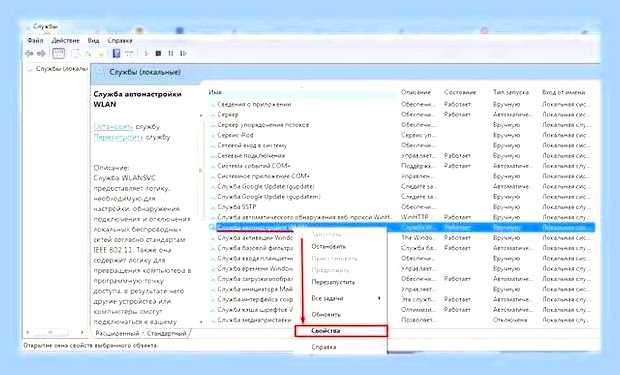The height and width of the screenshot is (375, 620).
Task: Sort by the Состояние column header
Action: 460,92
